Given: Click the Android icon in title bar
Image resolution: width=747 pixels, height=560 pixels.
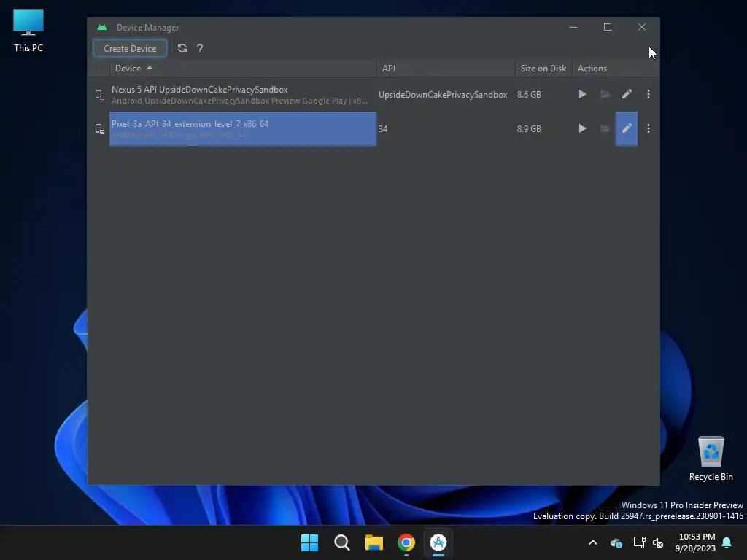Looking at the screenshot, I should [x=102, y=28].
